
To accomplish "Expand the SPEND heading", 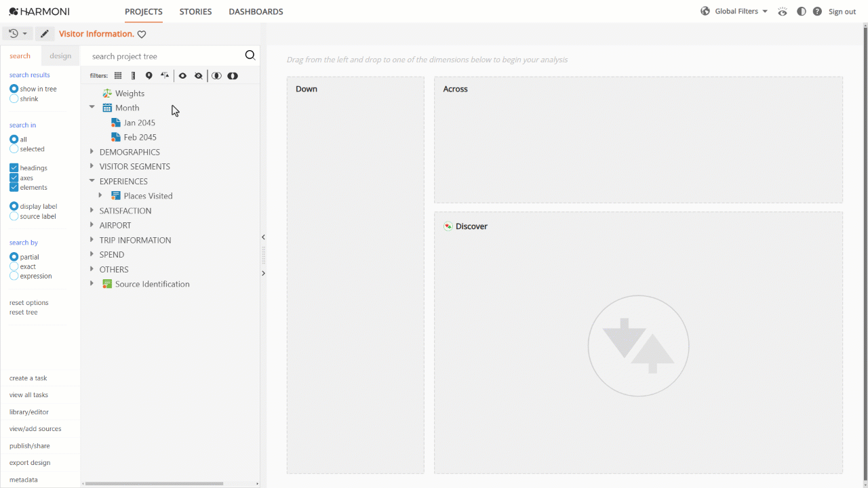I will coord(92,254).
